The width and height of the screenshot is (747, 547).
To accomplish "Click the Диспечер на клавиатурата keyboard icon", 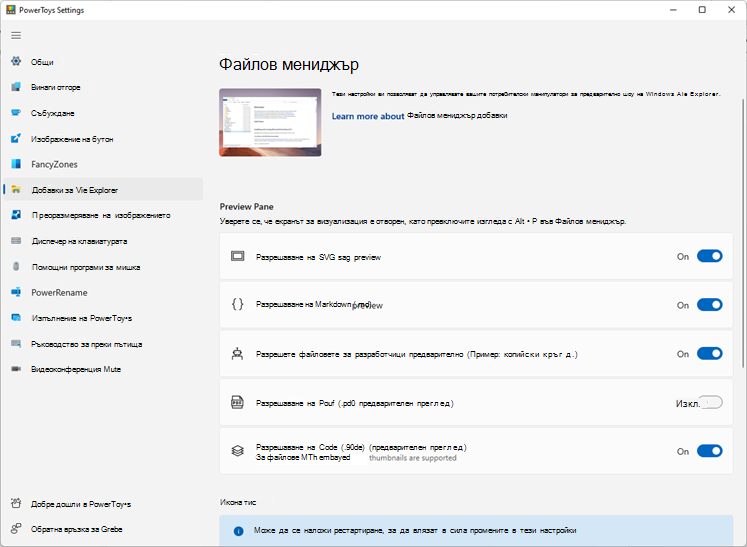I will pyautogui.click(x=16, y=241).
